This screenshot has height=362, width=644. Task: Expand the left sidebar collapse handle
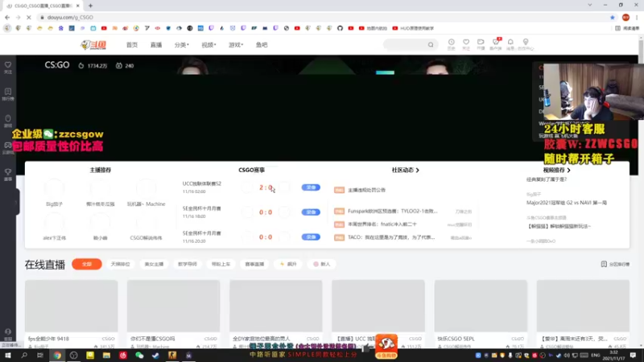tap(16, 202)
